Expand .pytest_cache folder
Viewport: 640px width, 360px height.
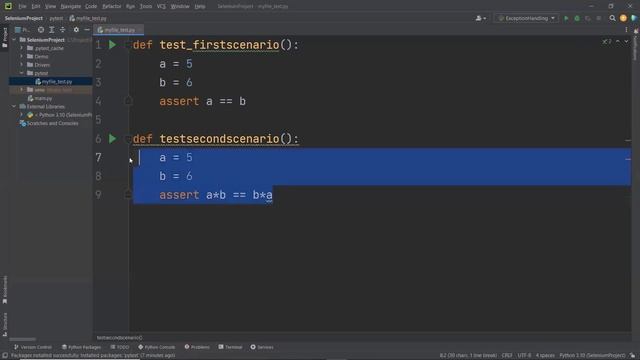coord(22,48)
